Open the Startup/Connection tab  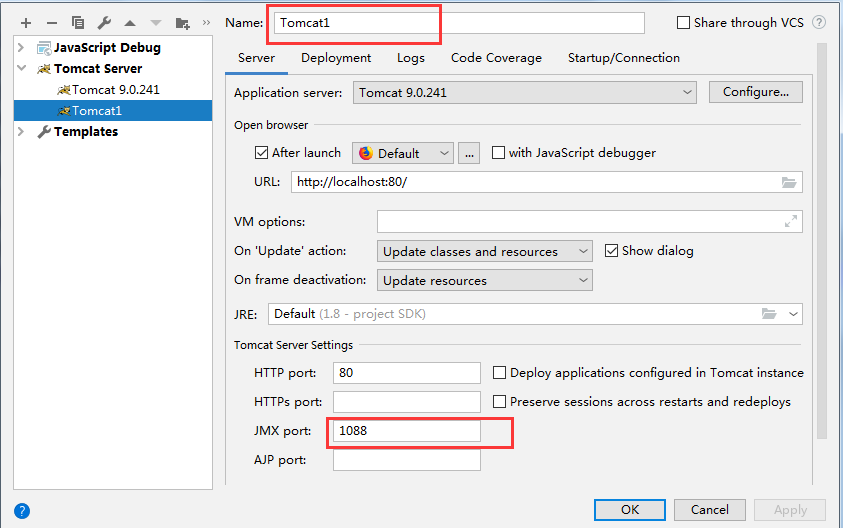(x=624, y=58)
